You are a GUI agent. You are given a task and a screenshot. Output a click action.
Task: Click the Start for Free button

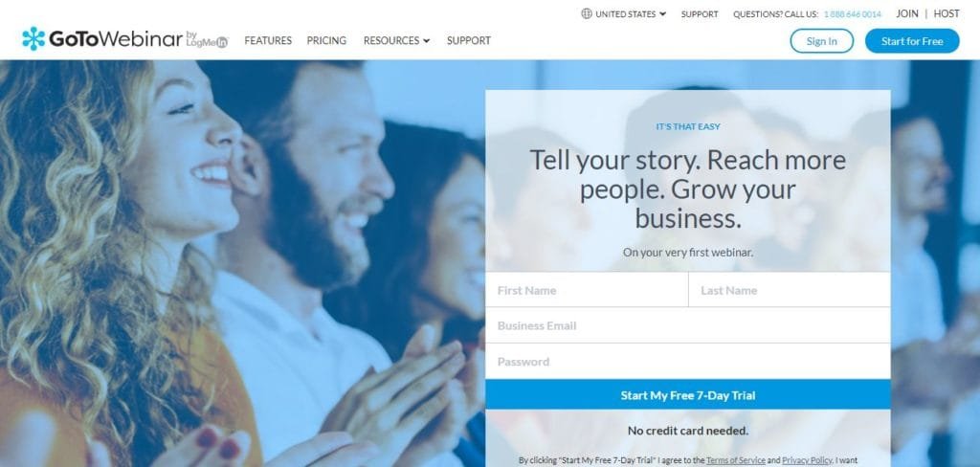(x=912, y=41)
